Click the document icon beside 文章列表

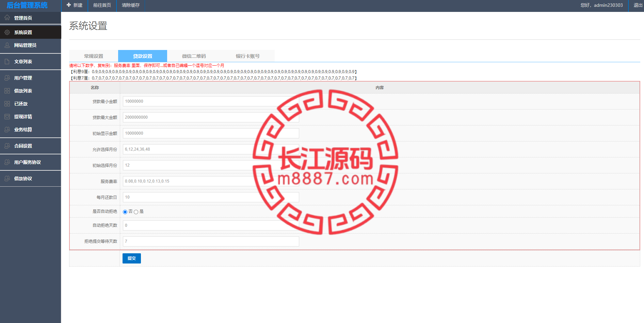(x=7, y=62)
